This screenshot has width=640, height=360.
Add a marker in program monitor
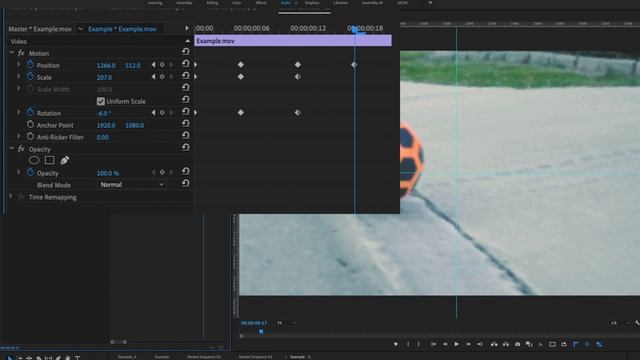click(x=396, y=344)
